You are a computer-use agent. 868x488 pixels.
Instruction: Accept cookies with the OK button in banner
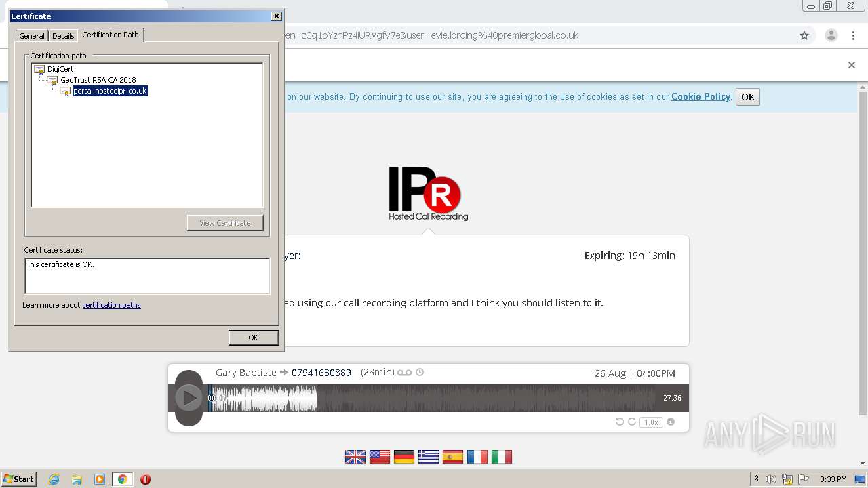click(x=748, y=97)
